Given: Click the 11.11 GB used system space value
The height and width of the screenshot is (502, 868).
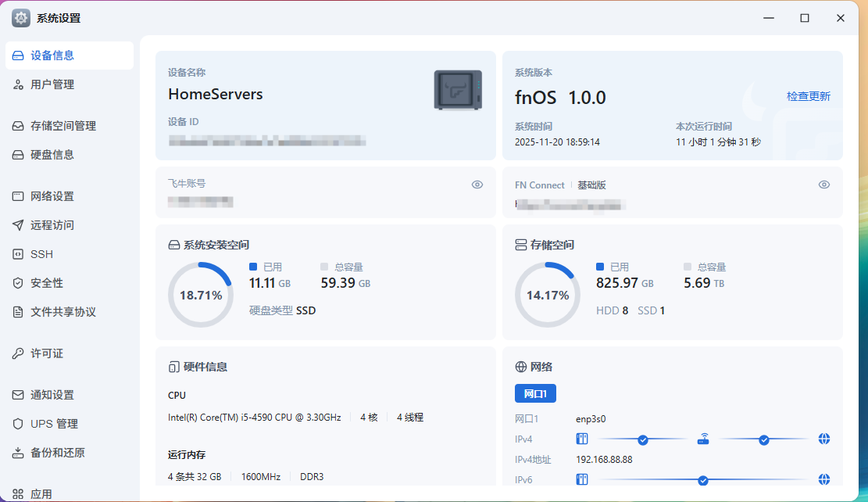Looking at the screenshot, I should tap(270, 282).
